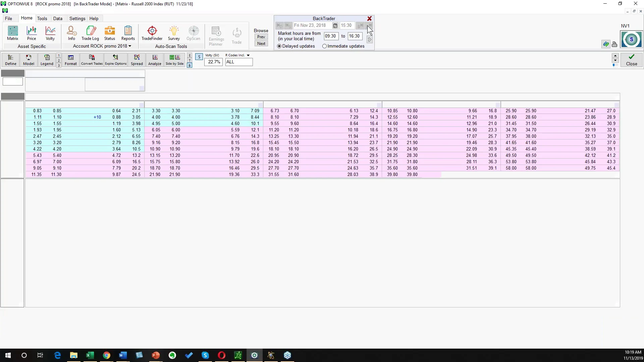
Task: Open the Data tab
Action: [x=58, y=18]
